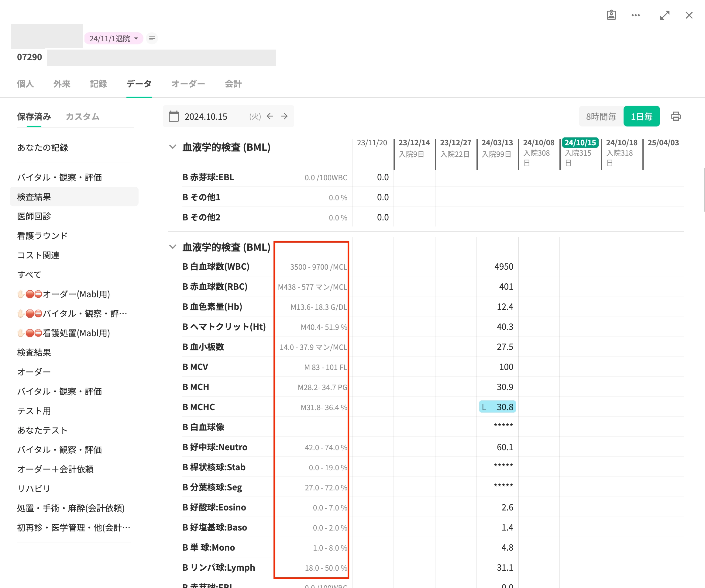Go to the previous date arrow
Viewport: 705px width, 588px height.
(x=270, y=116)
